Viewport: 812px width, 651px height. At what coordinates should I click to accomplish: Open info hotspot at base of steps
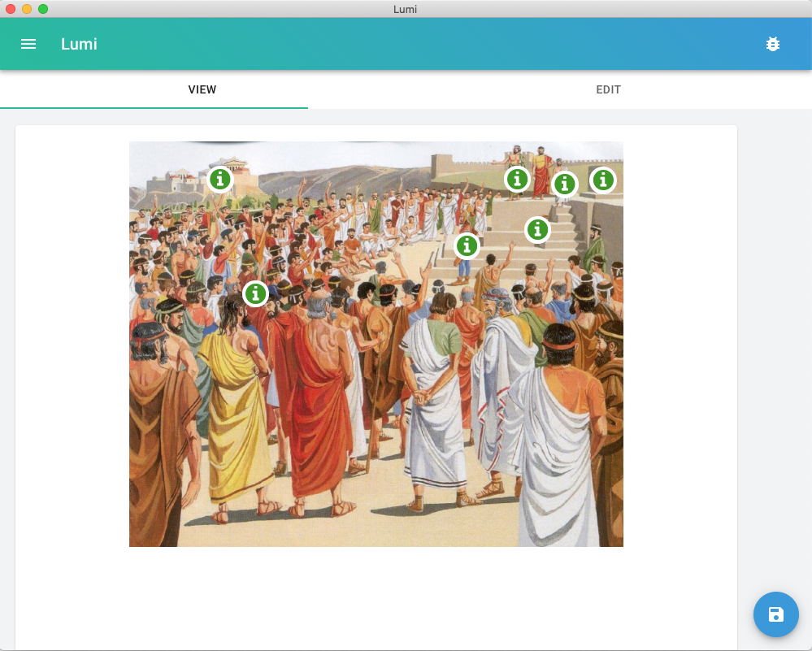click(x=467, y=245)
